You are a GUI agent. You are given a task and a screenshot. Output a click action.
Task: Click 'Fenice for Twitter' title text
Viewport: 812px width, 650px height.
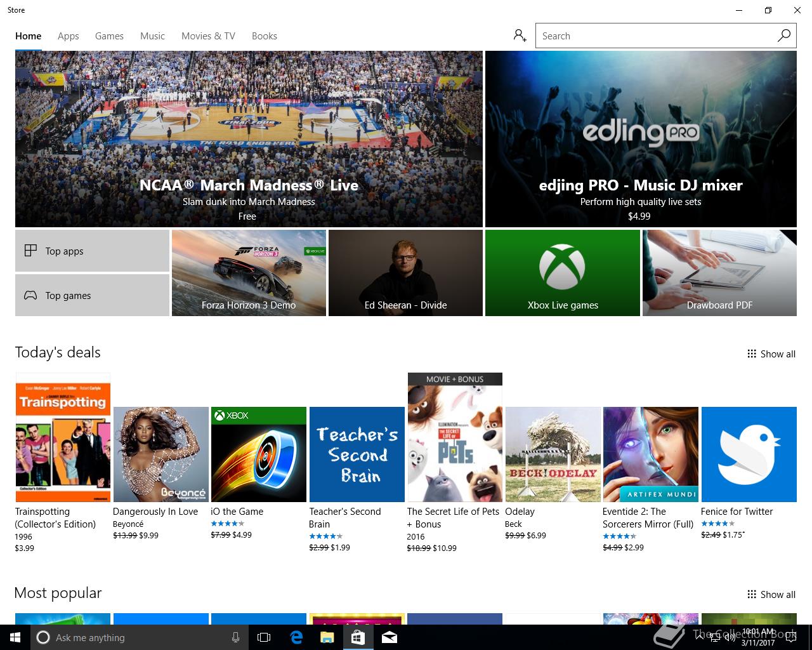tap(737, 511)
